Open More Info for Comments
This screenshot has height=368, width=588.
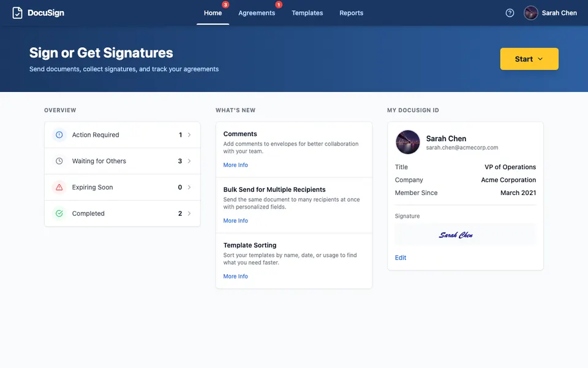click(235, 165)
